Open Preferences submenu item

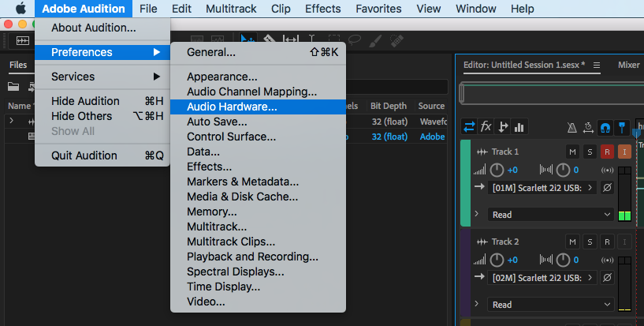pos(102,52)
